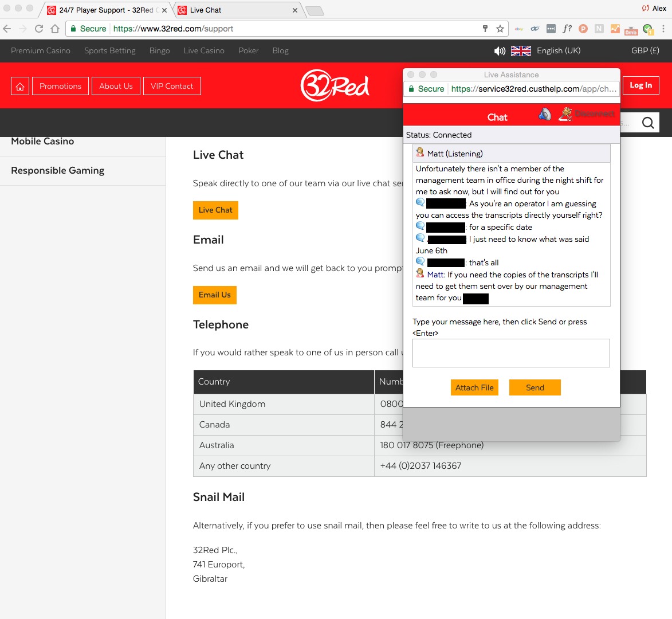Close the 24/7 Player Support tab

click(164, 10)
